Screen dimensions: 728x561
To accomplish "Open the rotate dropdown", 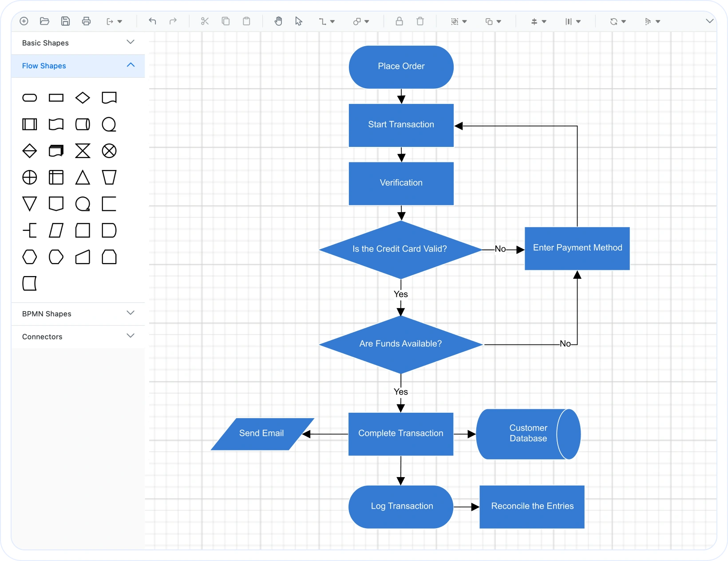I will click(618, 21).
